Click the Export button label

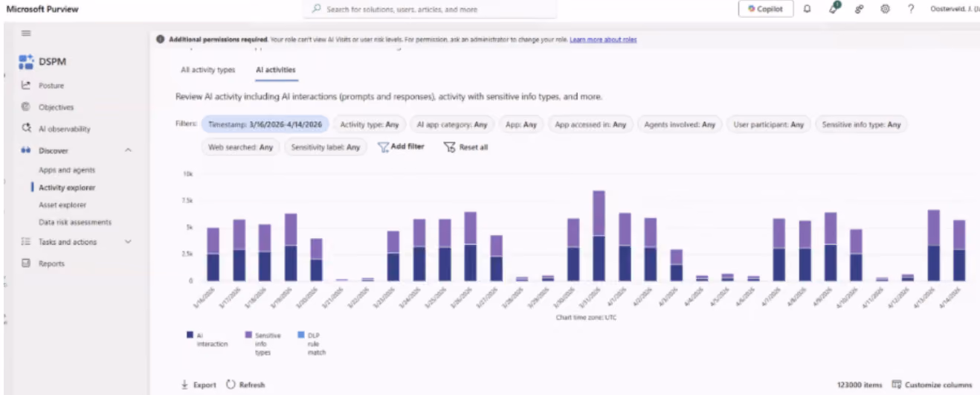click(204, 385)
